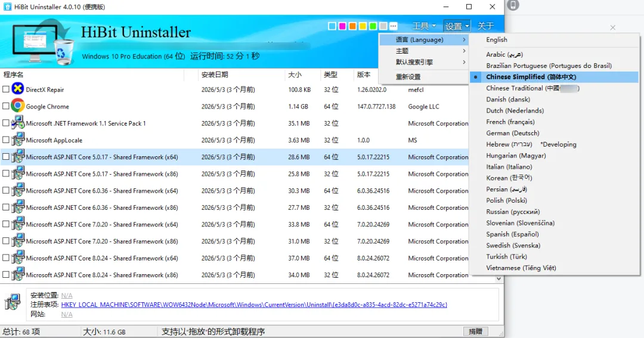Click the Microsoft AppLocale installer icon
The image size is (644, 338).
coord(18,139)
